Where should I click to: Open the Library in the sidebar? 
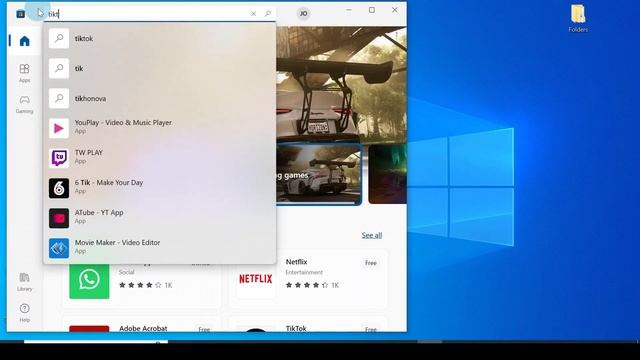[x=24, y=282]
